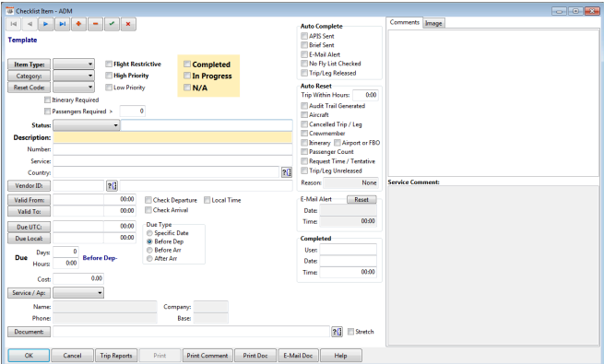This screenshot has height=364, width=604.
Task: Click the Comments text area
Action: (493, 102)
